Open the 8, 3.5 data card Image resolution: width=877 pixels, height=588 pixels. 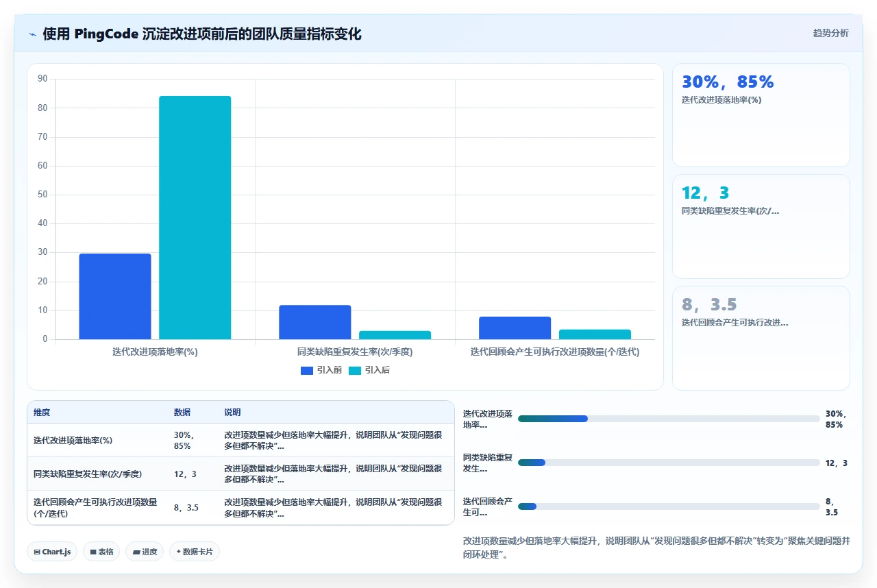[761, 338]
